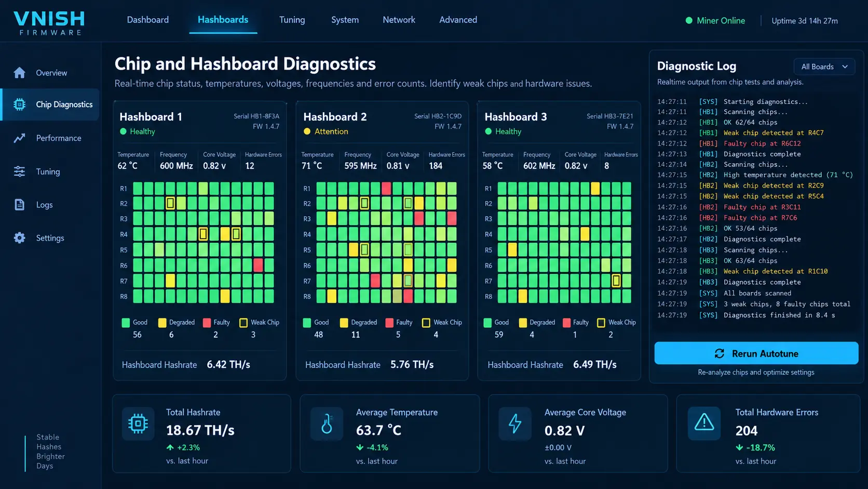Viewport: 868px width, 489px height.
Task: Open the Advanced tab
Action: pos(458,20)
